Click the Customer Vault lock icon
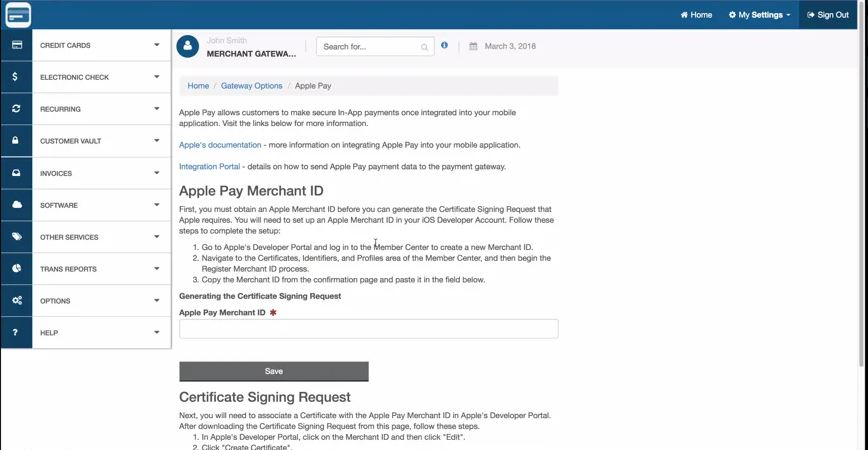 click(16, 141)
